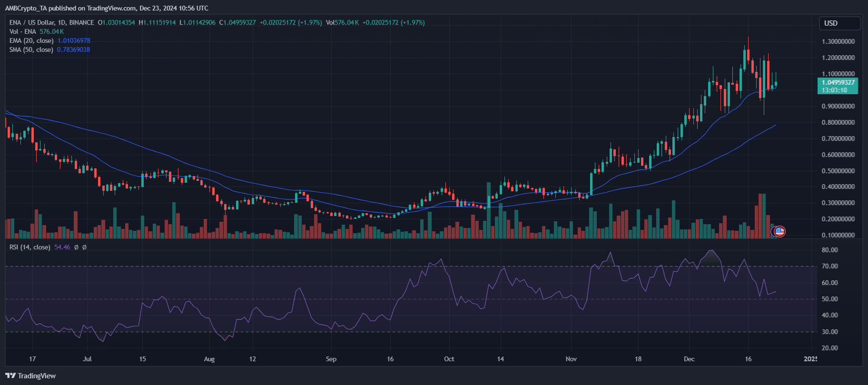Click the 1D interval in the legend
This screenshot has width=868, height=385.
pos(61,22)
